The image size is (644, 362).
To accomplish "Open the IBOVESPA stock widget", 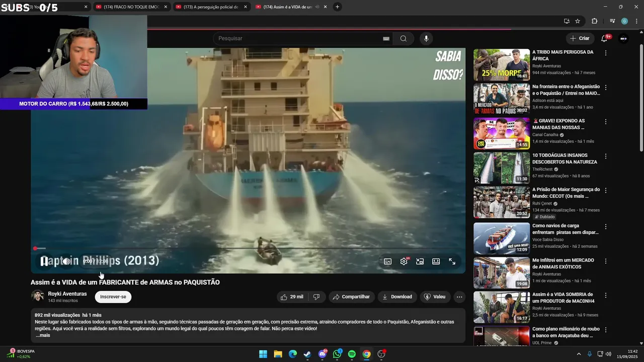I will pyautogui.click(x=21, y=353).
